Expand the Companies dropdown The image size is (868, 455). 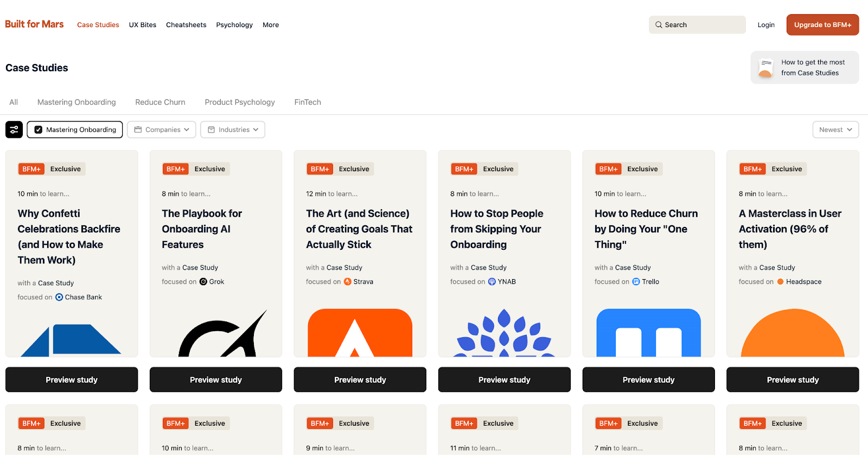[x=162, y=130]
